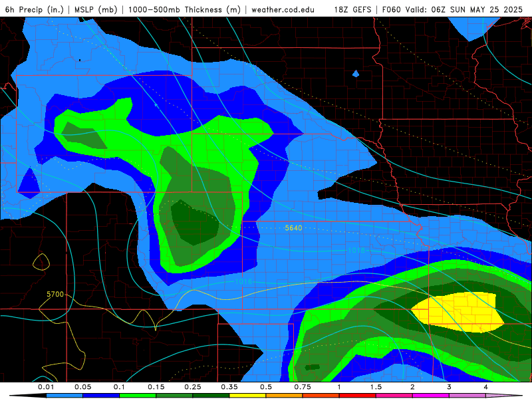Click the '5700' thickness contour label
Image resolution: width=532 pixels, height=399 pixels.
[55, 294]
